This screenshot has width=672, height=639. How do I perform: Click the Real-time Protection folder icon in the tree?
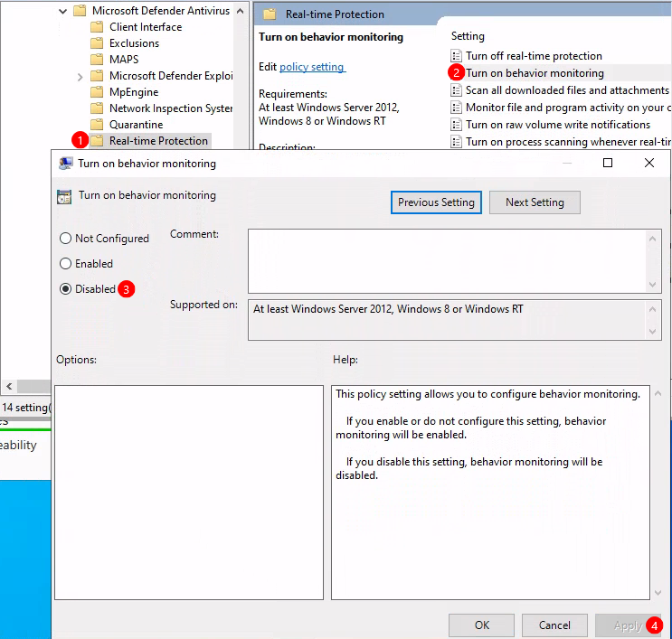(97, 140)
